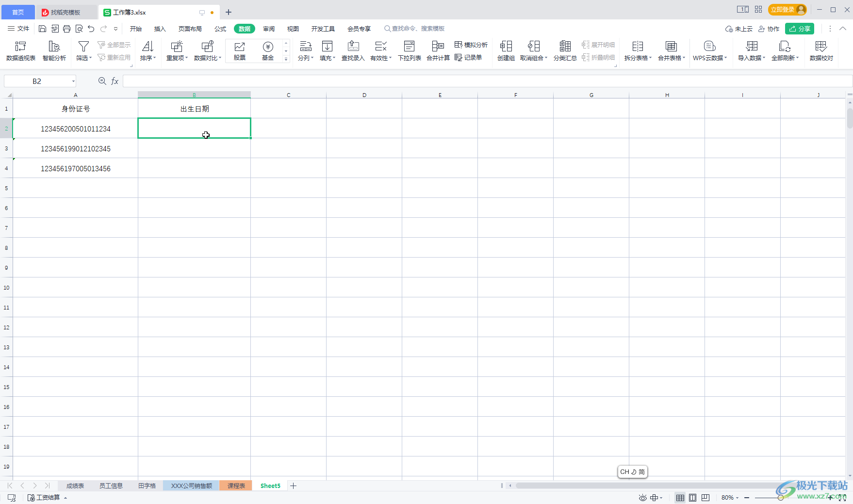Click the 合并表格 merge tables icon
The height and width of the screenshot is (504, 853).
(x=672, y=51)
